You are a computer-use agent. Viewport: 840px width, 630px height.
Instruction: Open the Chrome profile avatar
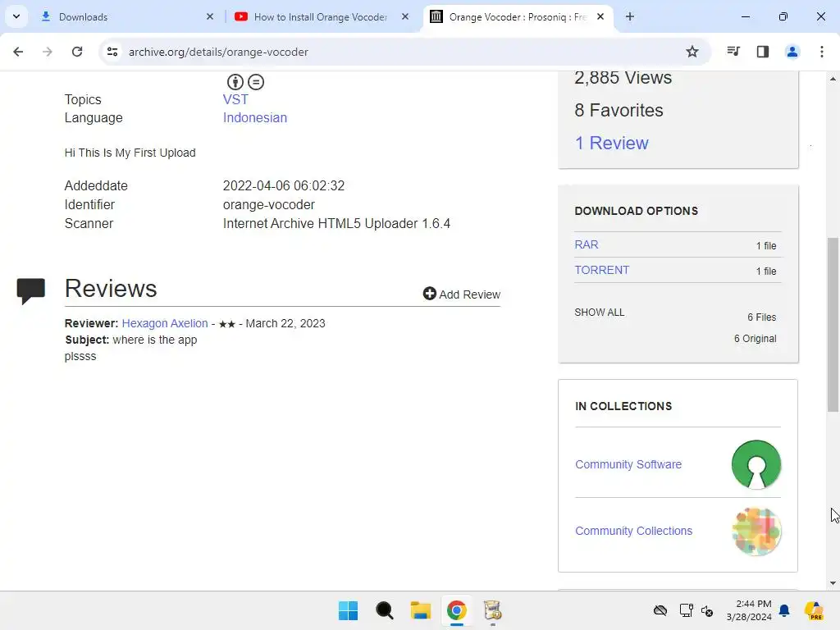(x=792, y=52)
